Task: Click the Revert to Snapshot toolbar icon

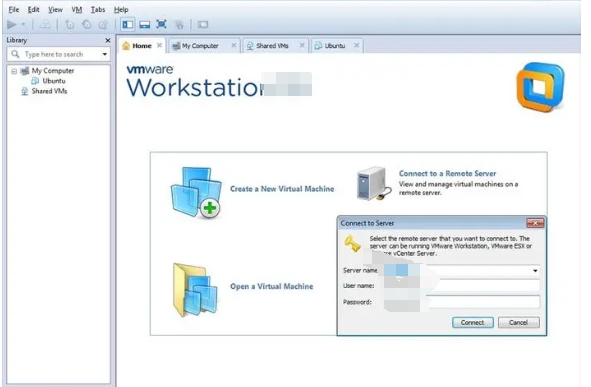Action: click(87, 25)
